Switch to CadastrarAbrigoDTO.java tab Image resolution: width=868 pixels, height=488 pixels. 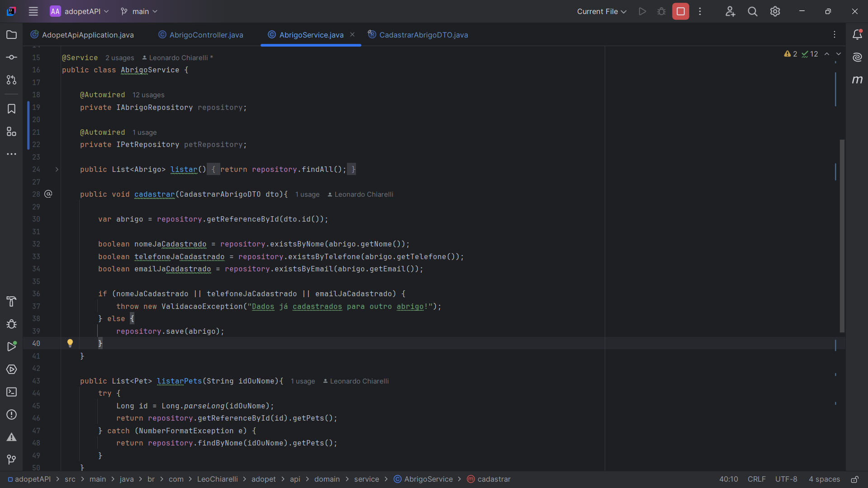[418, 35]
